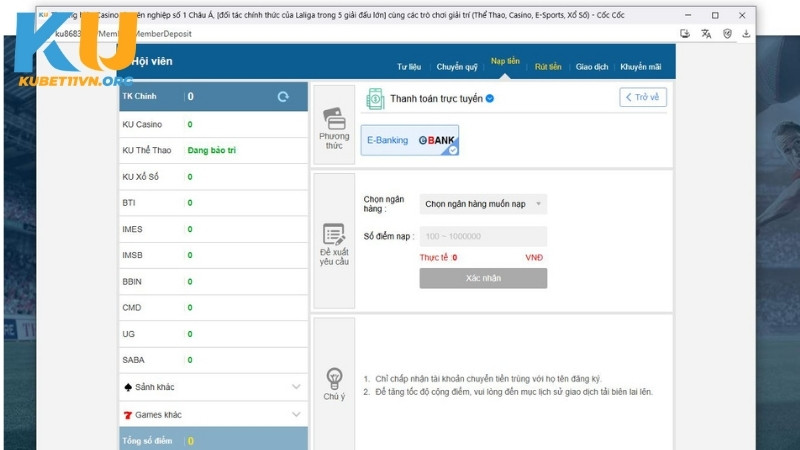Open the Chuyển quỹ tab
Viewport: 800px width, 450px height.
point(456,67)
